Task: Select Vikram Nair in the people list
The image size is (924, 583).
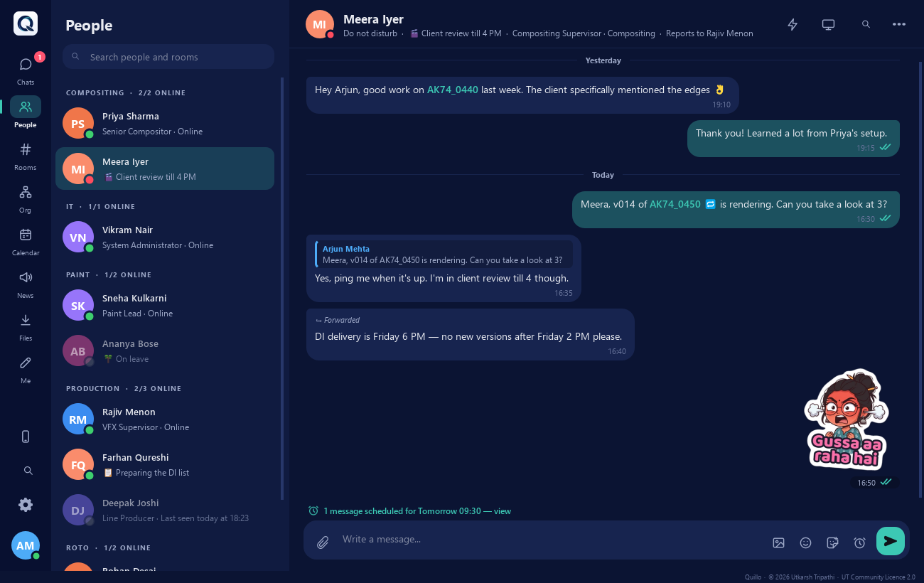Action: click(165, 237)
